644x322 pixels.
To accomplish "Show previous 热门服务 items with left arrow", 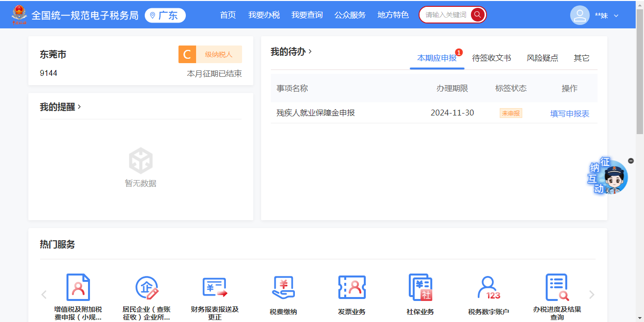I will (44, 295).
